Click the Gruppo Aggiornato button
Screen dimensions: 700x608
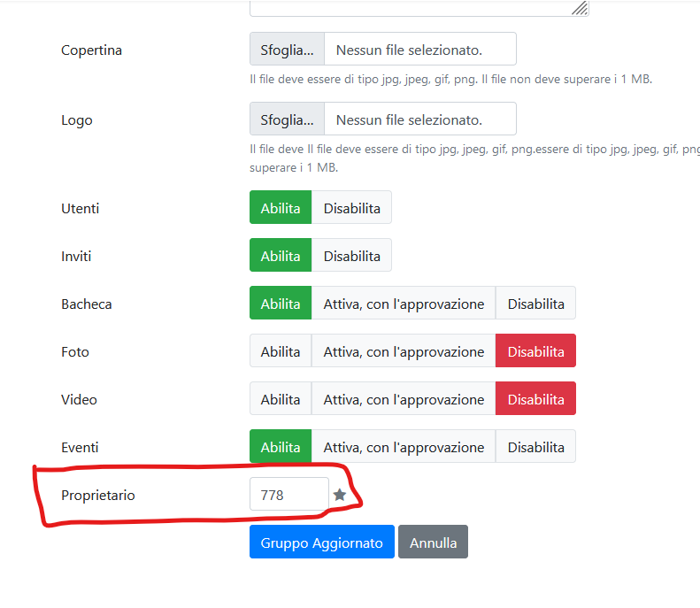tap(322, 542)
